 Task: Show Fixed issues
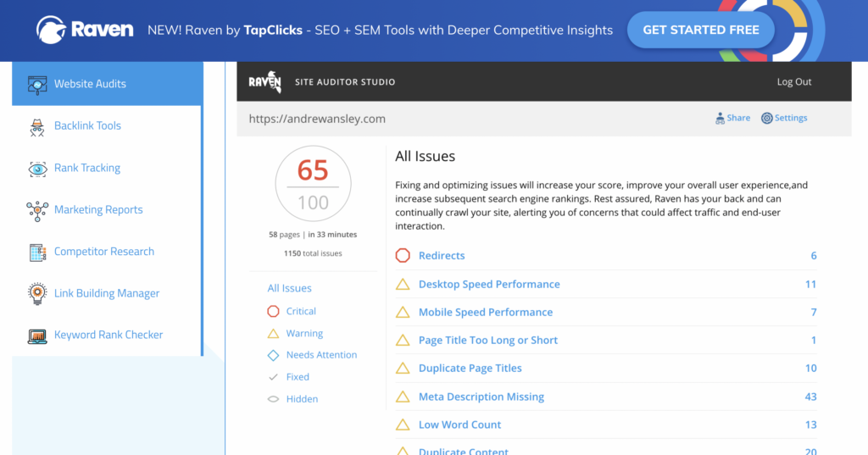[298, 377]
